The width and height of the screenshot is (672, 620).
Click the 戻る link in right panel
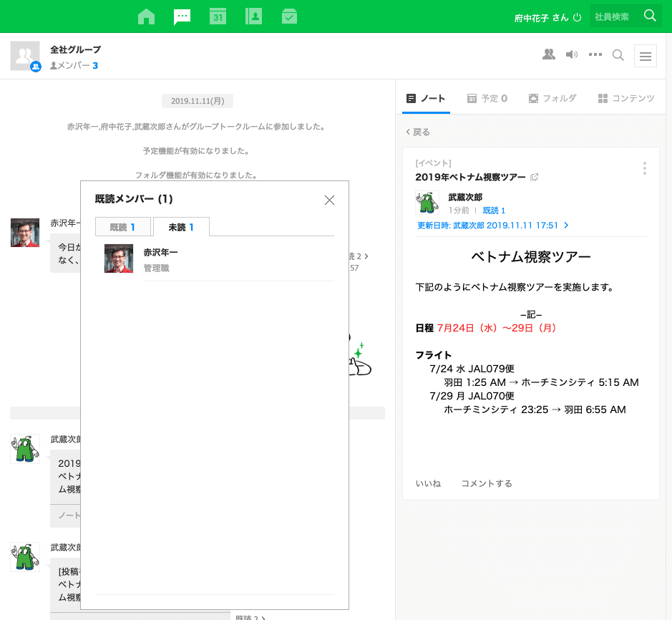point(418,132)
